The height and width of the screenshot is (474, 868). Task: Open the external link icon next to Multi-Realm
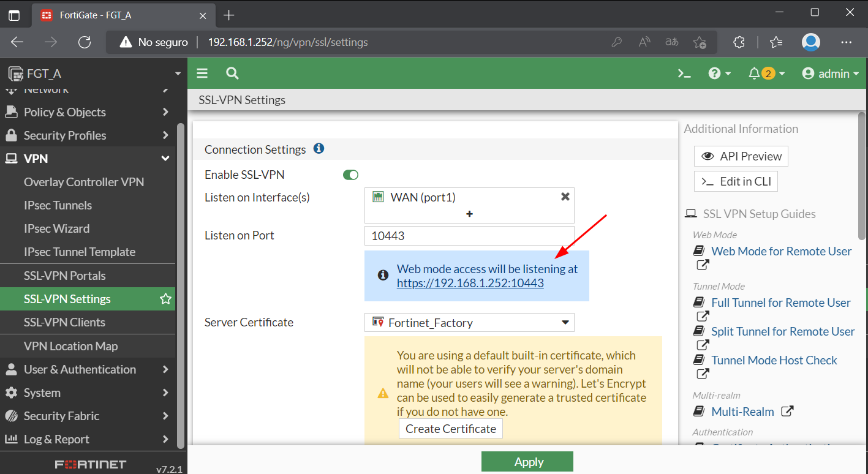point(787,411)
